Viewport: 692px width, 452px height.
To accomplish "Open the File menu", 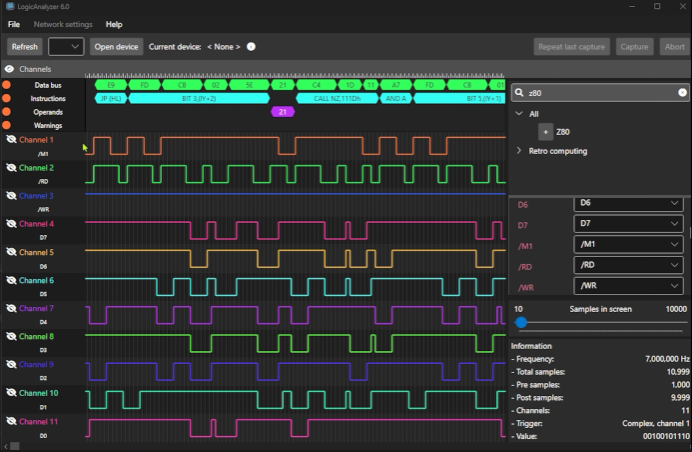I will tap(14, 24).
